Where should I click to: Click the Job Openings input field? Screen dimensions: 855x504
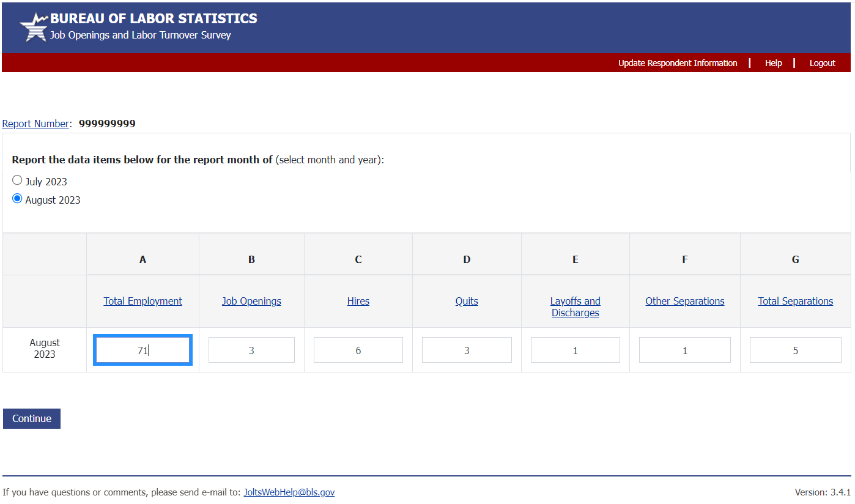(x=251, y=350)
